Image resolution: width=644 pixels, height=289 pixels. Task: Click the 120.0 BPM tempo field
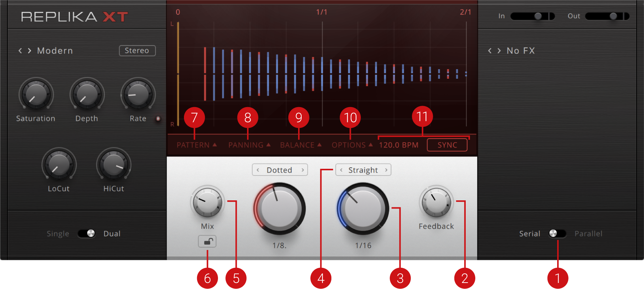click(398, 145)
